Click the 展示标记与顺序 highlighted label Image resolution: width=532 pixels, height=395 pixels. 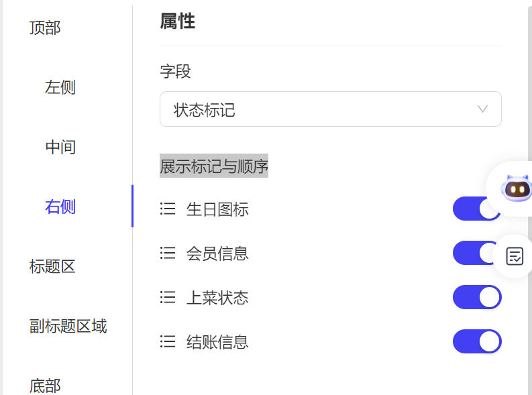(214, 166)
